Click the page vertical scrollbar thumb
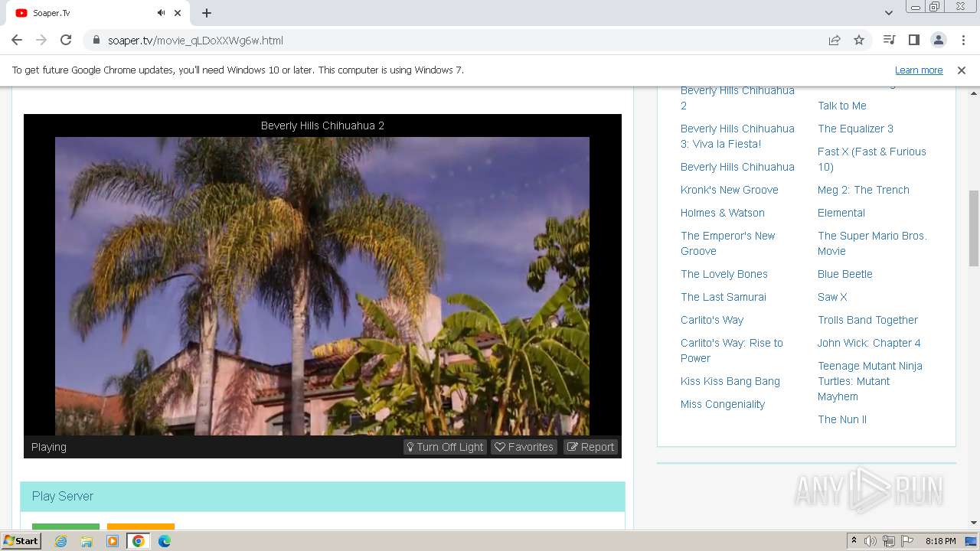This screenshot has width=980, height=551. tap(974, 228)
